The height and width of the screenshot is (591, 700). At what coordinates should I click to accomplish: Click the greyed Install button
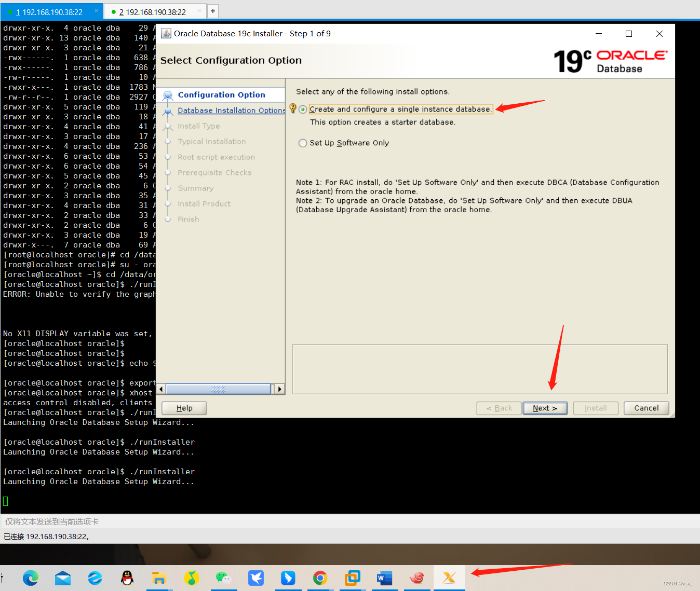[x=596, y=408]
